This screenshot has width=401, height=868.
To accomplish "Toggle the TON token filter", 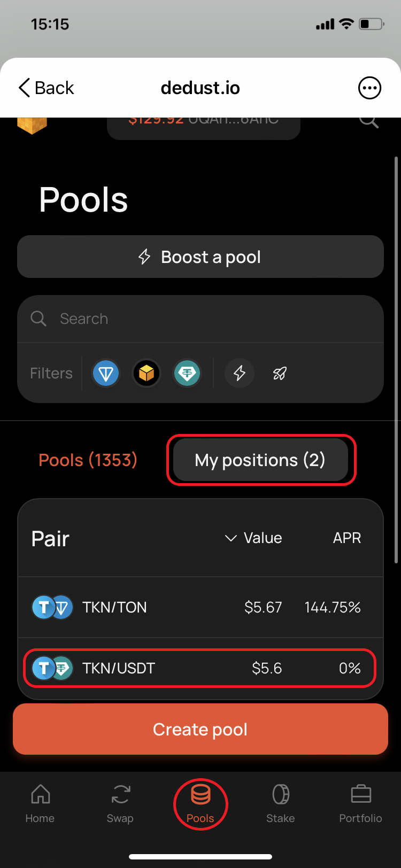I will coord(106,373).
